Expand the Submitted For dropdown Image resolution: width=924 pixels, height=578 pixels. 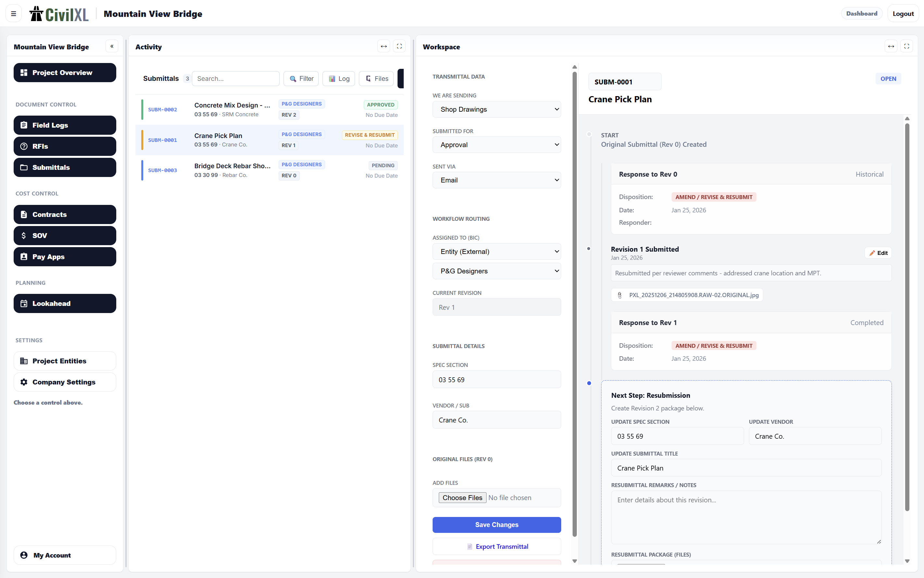496,144
